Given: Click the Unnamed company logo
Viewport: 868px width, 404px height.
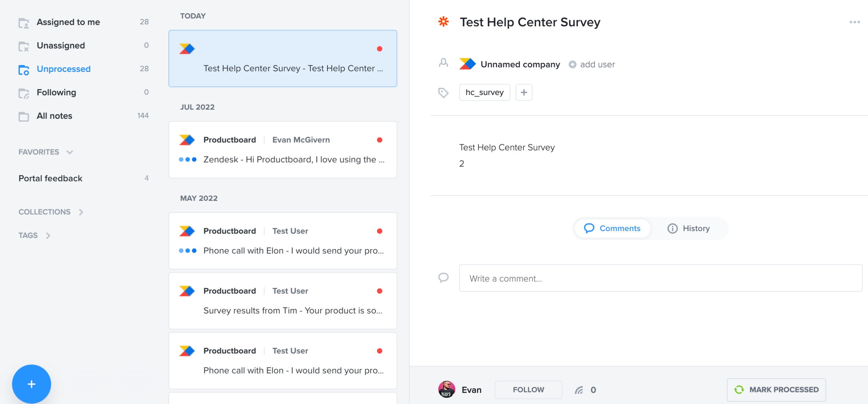Looking at the screenshot, I should click(467, 64).
